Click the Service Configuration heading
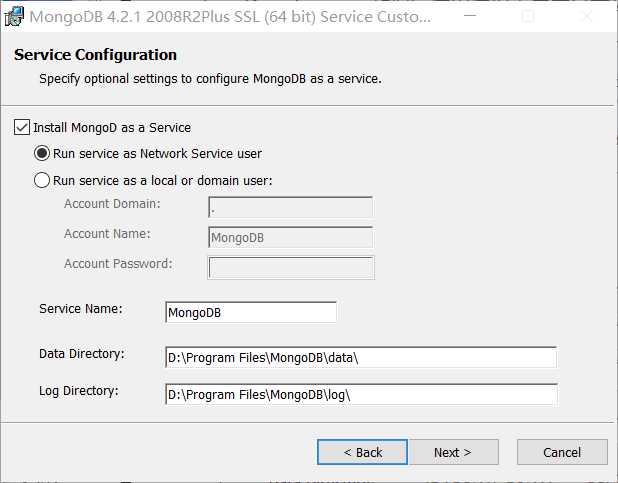The width and height of the screenshot is (618, 483). (x=95, y=55)
